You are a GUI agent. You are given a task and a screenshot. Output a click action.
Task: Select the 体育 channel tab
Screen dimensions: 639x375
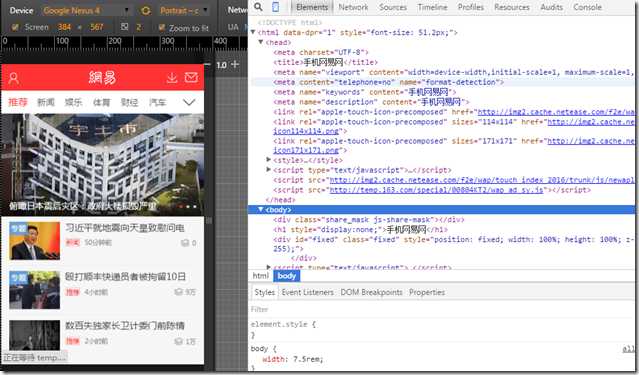101,102
